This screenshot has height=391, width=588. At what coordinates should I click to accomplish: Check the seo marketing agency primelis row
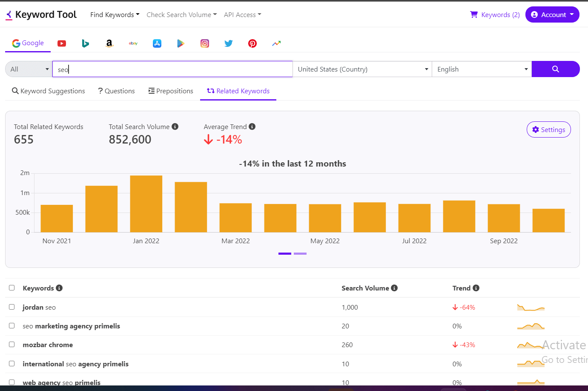pos(12,326)
